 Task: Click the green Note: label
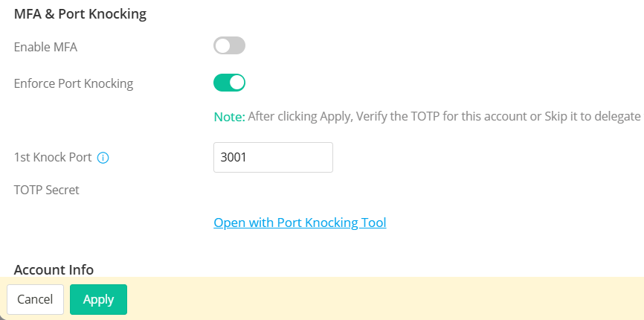point(229,116)
